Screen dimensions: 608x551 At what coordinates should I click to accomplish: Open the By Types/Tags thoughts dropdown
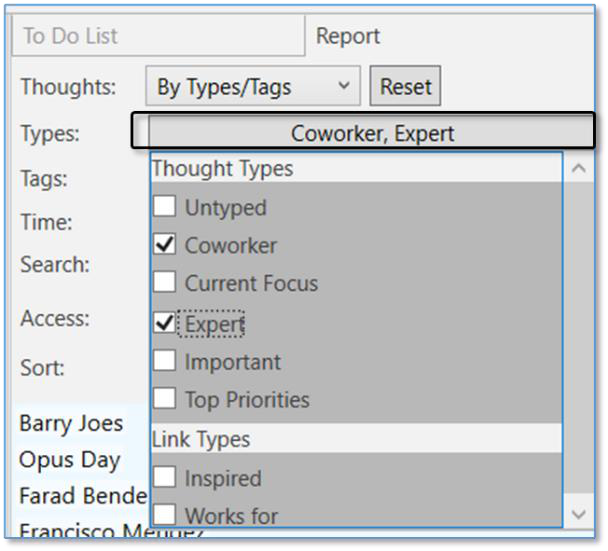coord(252,87)
